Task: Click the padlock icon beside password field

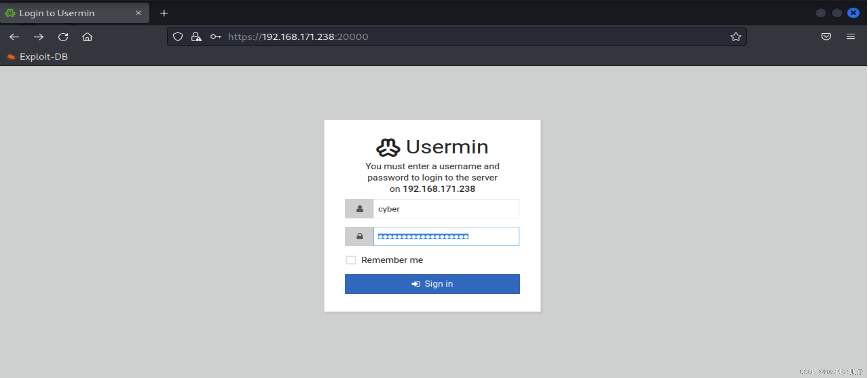Action: pos(359,236)
